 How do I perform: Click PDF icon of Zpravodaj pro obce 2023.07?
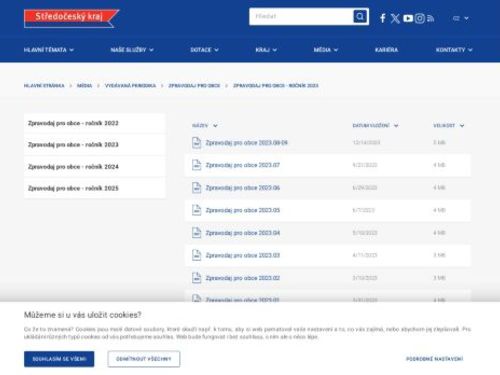[x=197, y=165]
